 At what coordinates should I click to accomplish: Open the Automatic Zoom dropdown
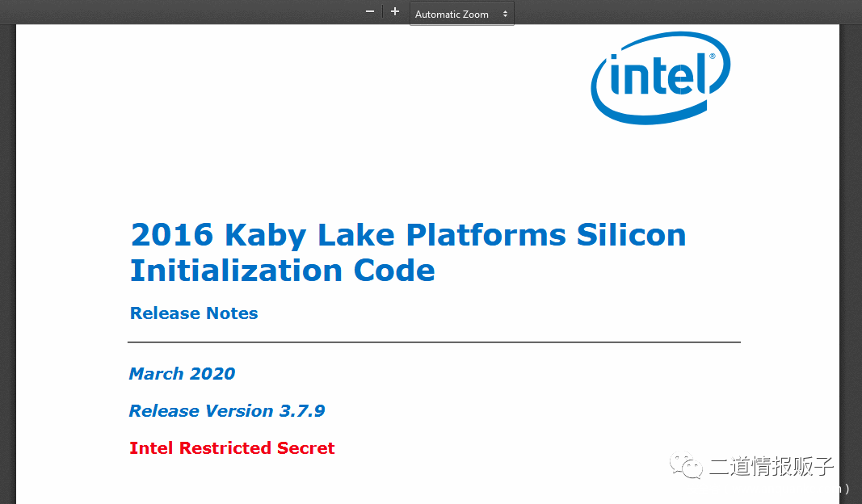[x=462, y=14]
